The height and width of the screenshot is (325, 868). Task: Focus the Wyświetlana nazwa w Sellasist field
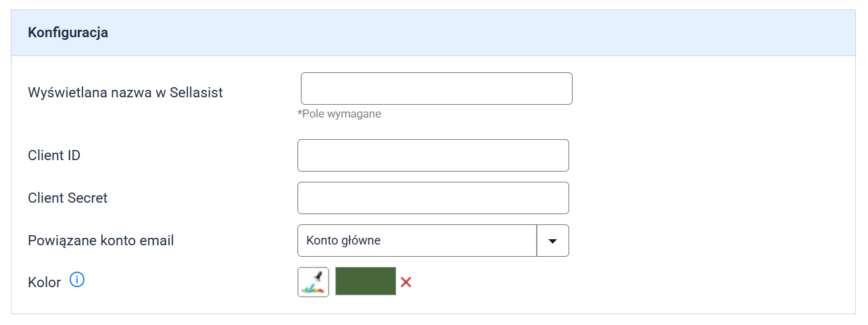(436, 89)
